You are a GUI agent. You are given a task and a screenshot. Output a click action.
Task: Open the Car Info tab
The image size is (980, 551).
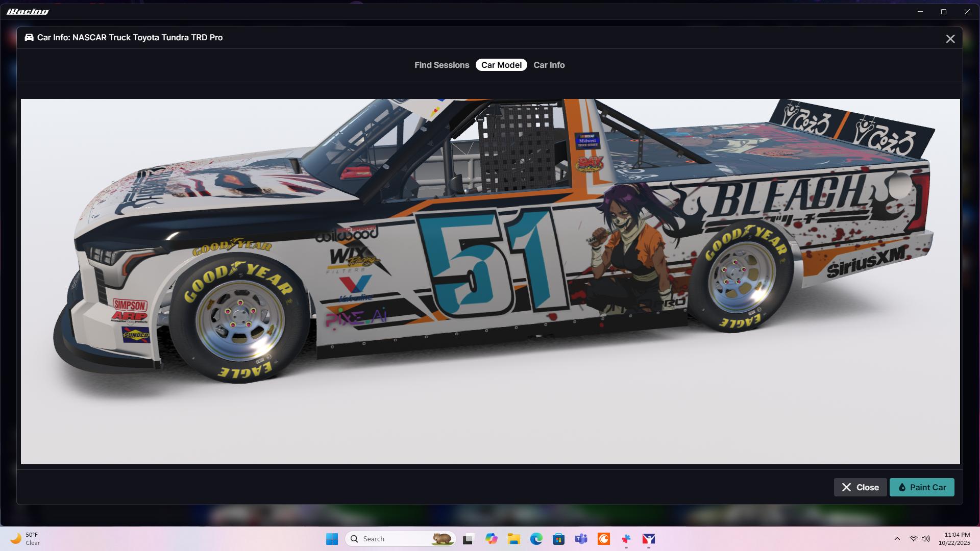click(549, 65)
